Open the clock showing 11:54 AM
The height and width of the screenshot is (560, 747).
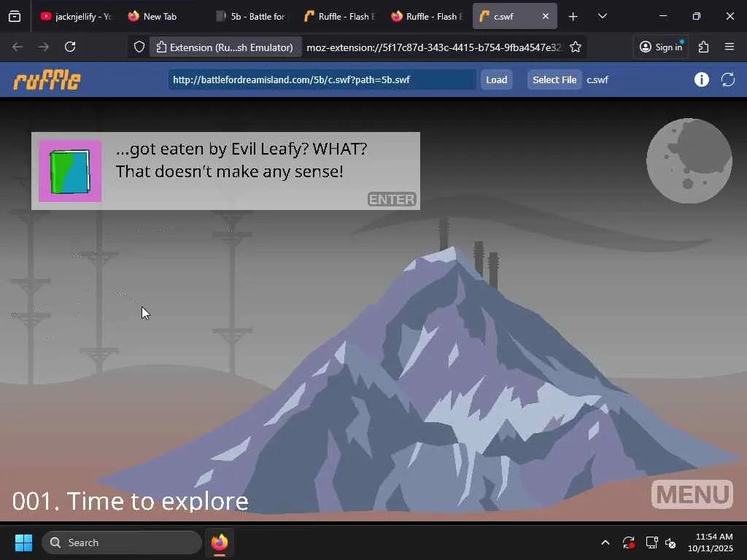coord(711,542)
